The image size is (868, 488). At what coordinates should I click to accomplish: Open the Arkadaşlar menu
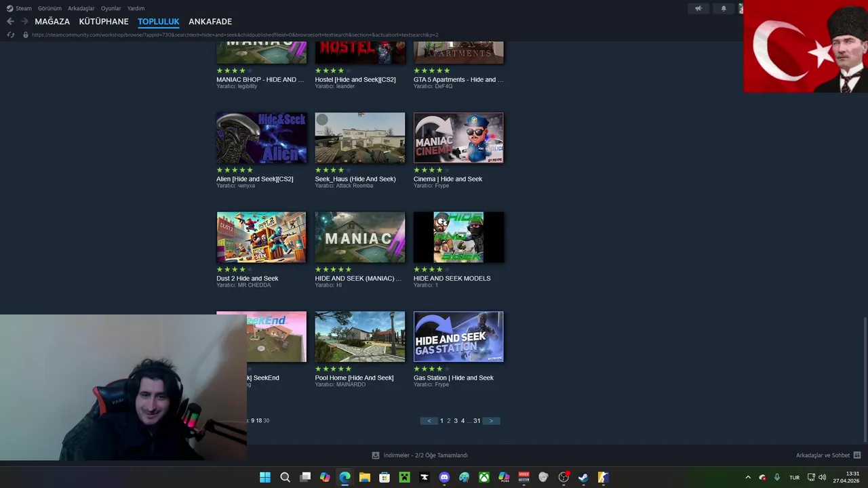81,8
